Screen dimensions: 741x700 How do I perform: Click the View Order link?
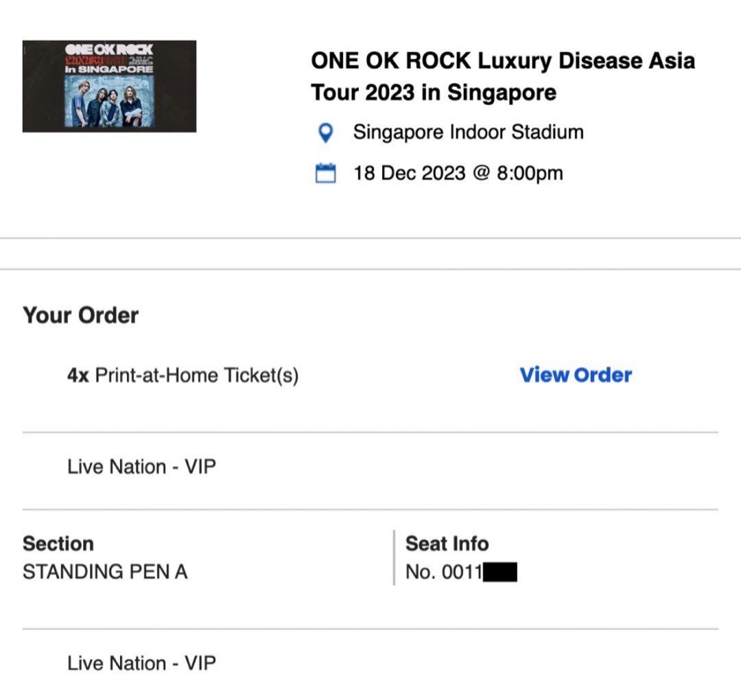pos(576,375)
